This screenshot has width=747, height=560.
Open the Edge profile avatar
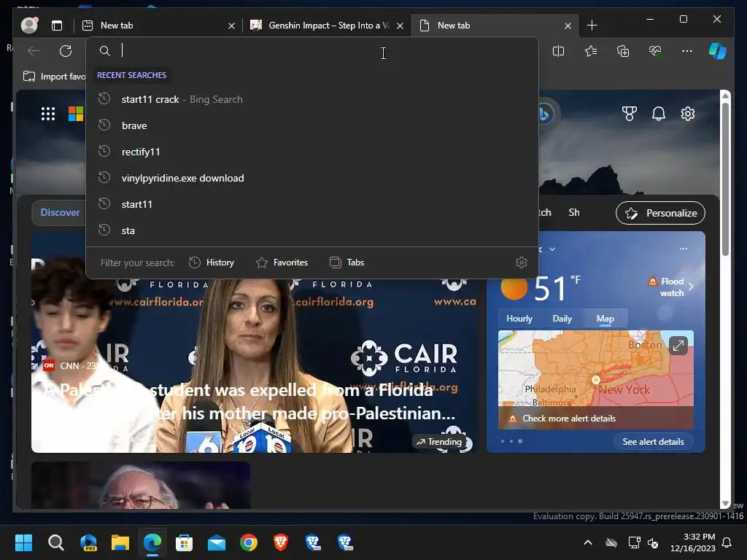29,26
